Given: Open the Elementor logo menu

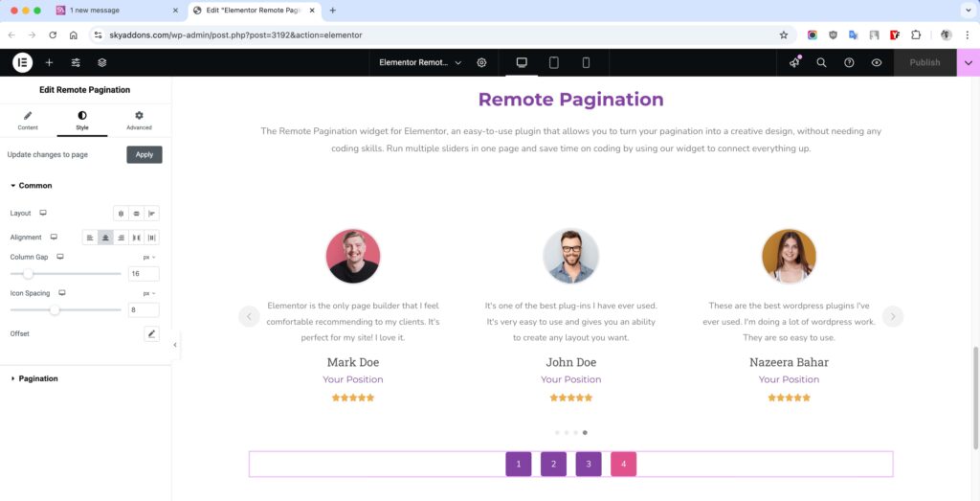Looking at the screenshot, I should click(22, 62).
